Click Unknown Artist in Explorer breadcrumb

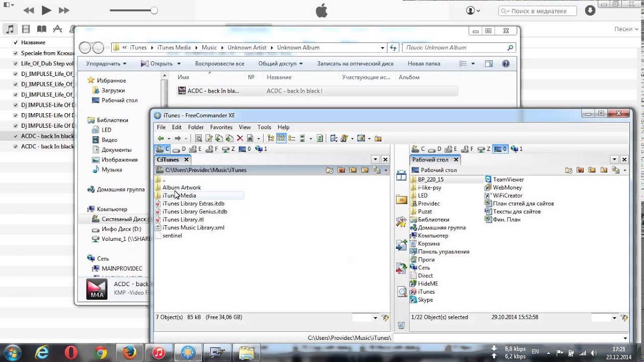247,48
